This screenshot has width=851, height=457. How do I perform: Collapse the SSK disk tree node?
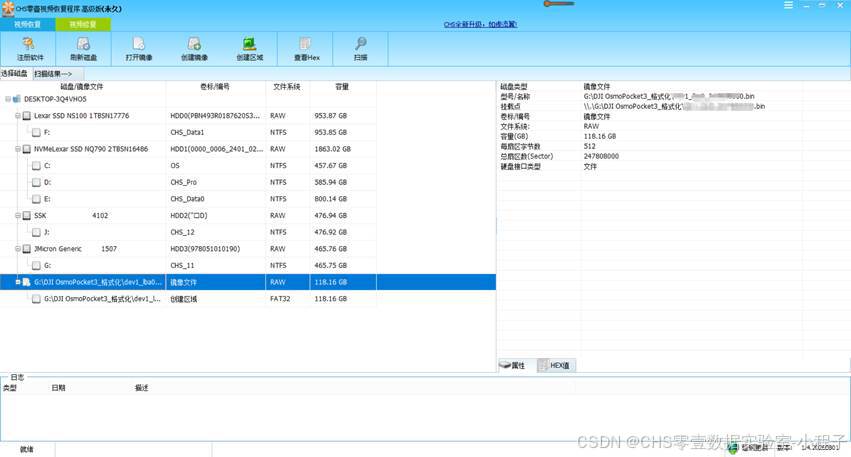17,215
